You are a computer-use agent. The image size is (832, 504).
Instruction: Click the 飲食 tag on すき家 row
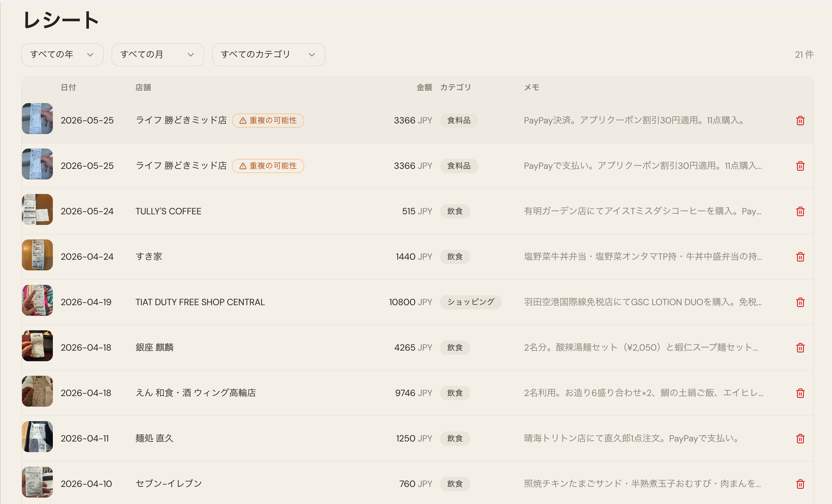point(455,257)
